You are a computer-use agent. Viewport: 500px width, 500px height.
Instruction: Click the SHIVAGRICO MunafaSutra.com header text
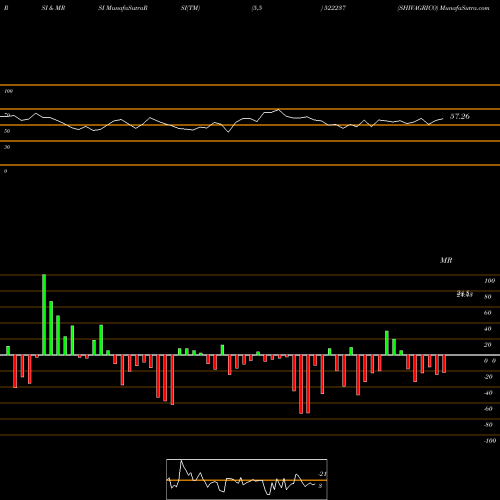coord(443,8)
